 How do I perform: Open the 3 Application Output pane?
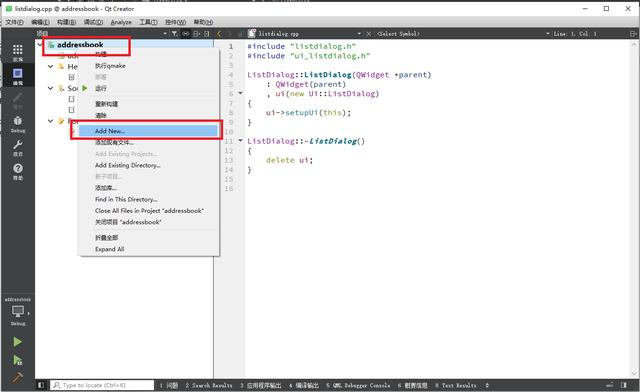pyautogui.click(x=260, y=385)
